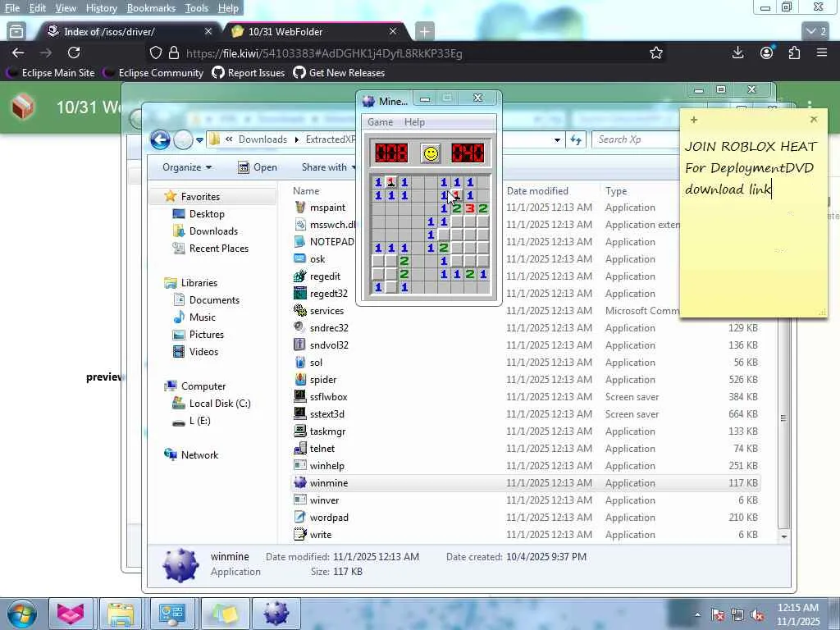Image resolution: width=840 pixels, height=630 pixels.
Task: Open the browser History menu
Action: (101, 8)
